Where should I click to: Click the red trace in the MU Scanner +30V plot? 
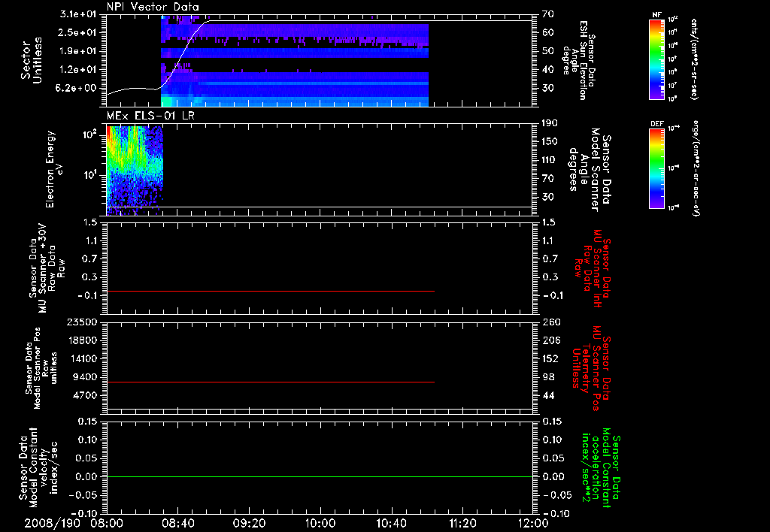point(270,291)
